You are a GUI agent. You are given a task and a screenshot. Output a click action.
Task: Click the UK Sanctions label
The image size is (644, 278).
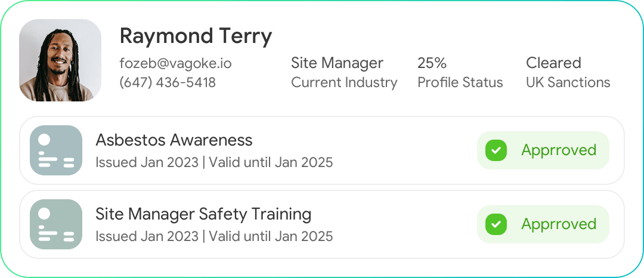tap(568, 82)
